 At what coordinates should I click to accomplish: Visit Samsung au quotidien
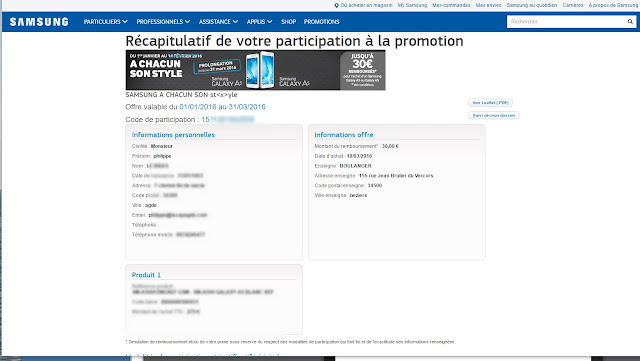coord(531,5)
